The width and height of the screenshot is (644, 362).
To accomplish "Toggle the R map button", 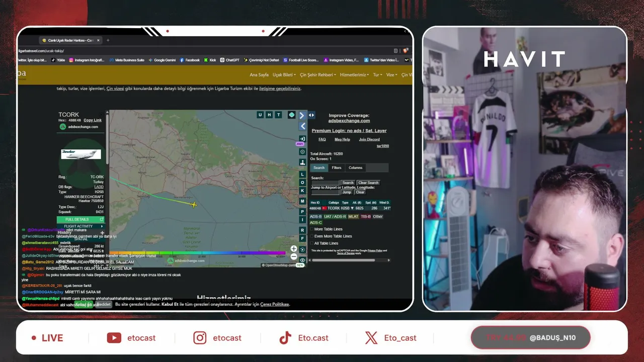I will (302, 230).
